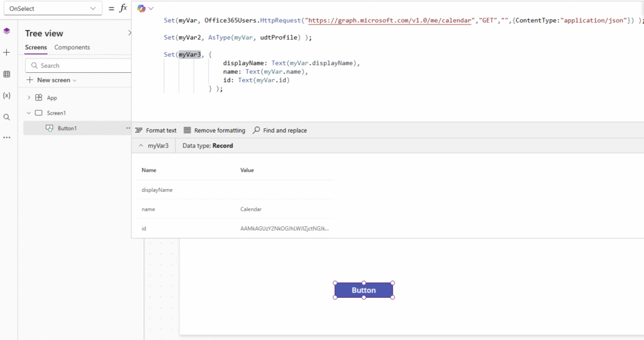
Task: Expand the App tree node
Action: click(29, 98)
